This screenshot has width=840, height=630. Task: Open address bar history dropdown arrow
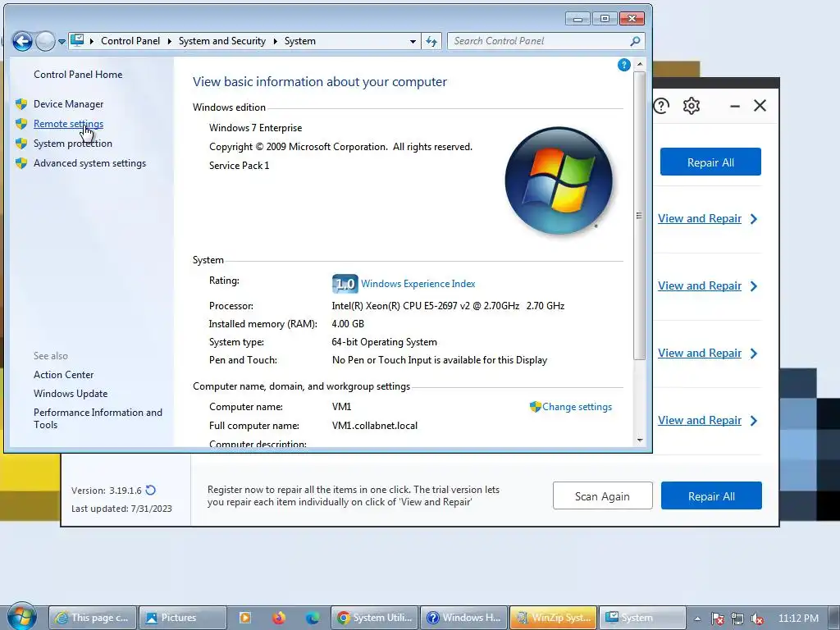(x=413, y=41)
